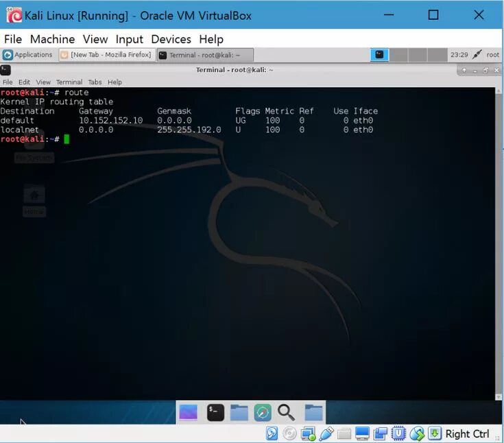This screenshot has width=504, height=443.
Task: Open terminal View menu
Action: click(43, 82)
